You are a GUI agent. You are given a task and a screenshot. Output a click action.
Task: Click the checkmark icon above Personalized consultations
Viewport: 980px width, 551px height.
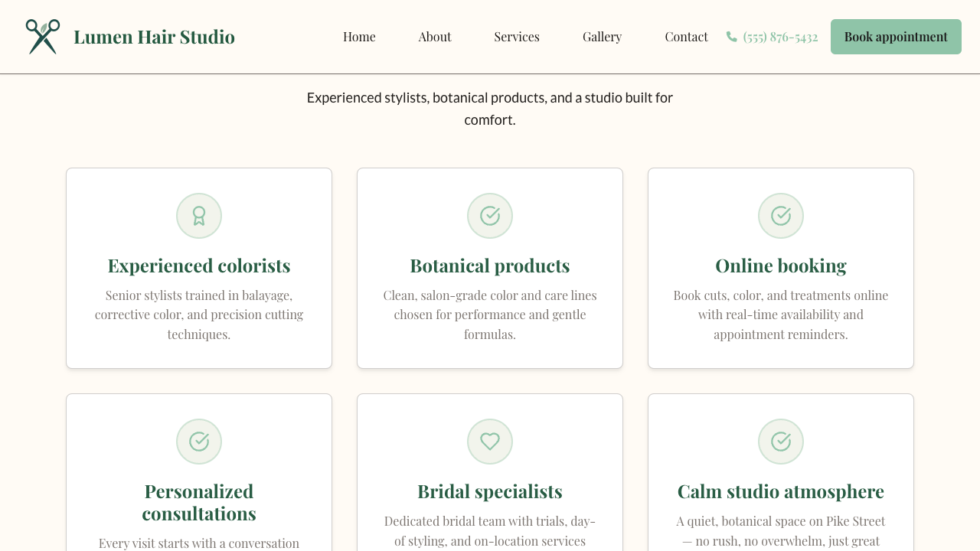click(199, 442)
